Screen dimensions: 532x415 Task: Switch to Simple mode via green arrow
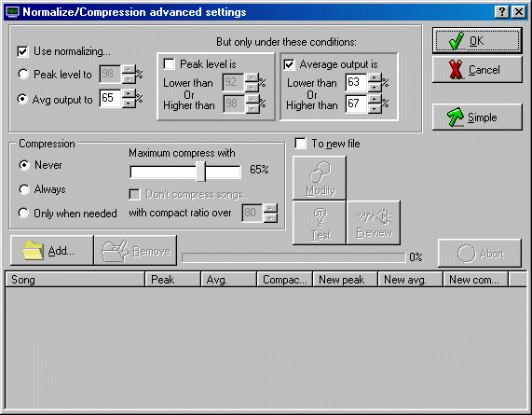pyautogui.click(x=477, y=118)
